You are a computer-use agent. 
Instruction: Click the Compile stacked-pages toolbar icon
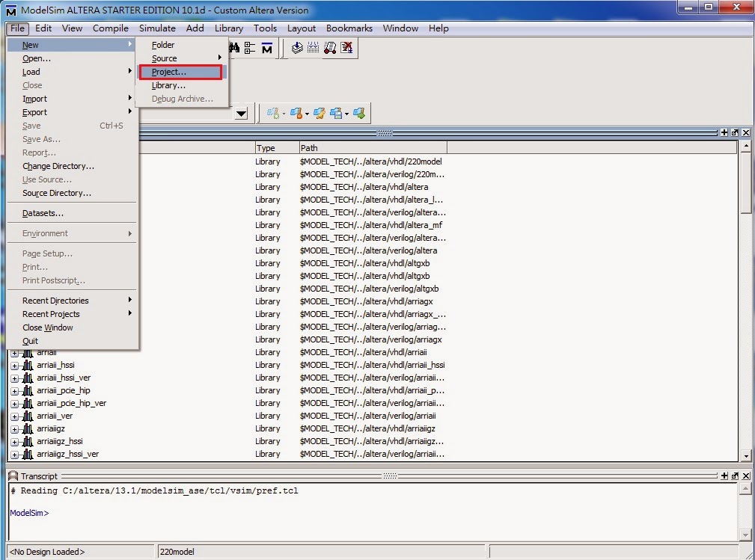point(297,47)
